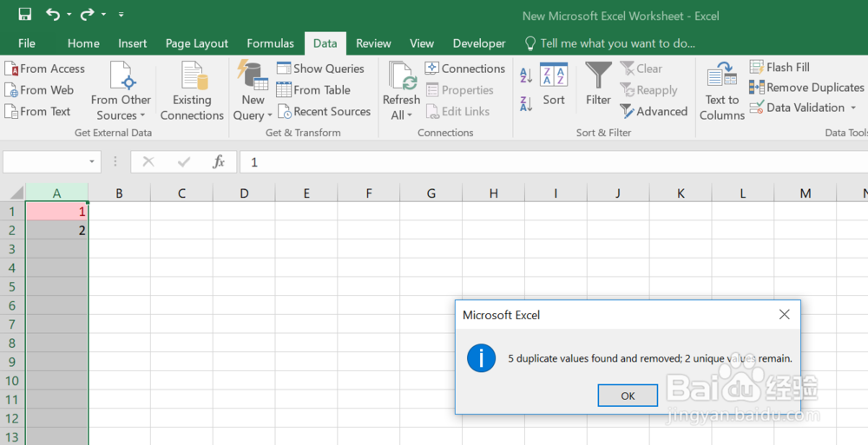Click the Text to Columns icon
Viewport: 868px width, 445px height.
(722, 75)
